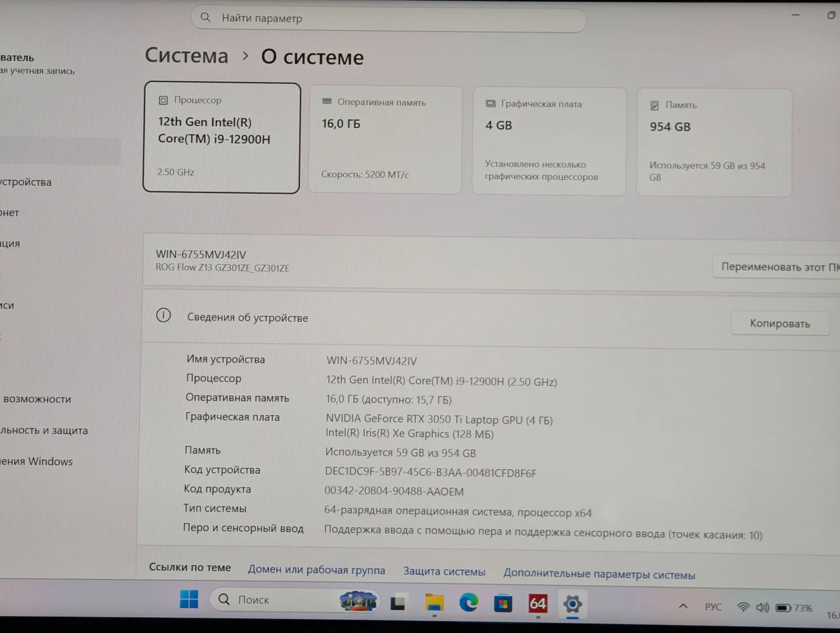
Task: Open Task View from taskbar
Action: (398, 602)
